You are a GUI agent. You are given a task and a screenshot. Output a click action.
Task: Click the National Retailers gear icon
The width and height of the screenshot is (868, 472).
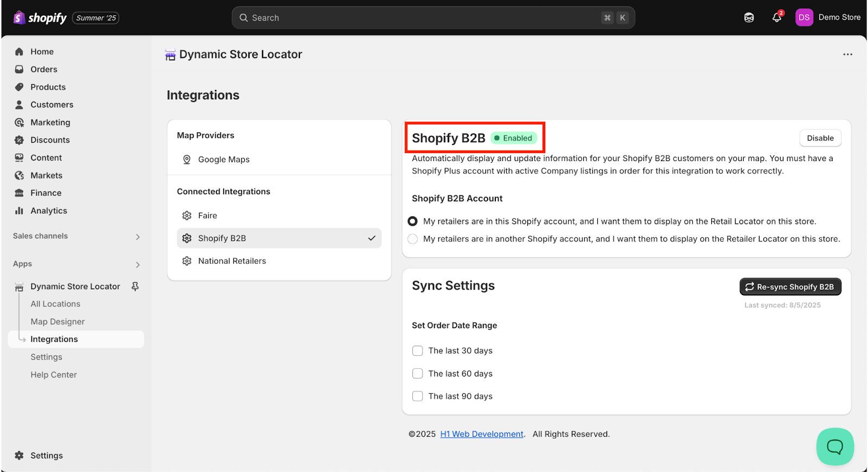click(187, 261)
